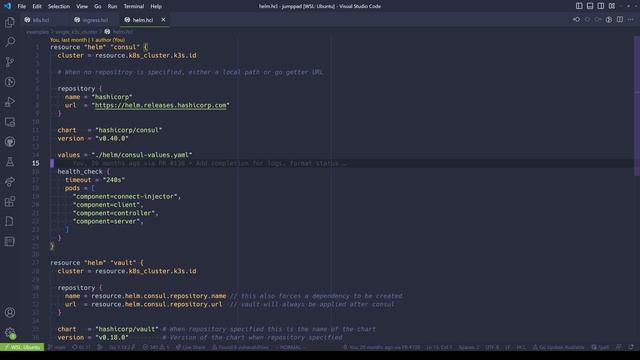Toggle the bottom panel layout icon
Screen dimensions: 640x360
(590, 6)
